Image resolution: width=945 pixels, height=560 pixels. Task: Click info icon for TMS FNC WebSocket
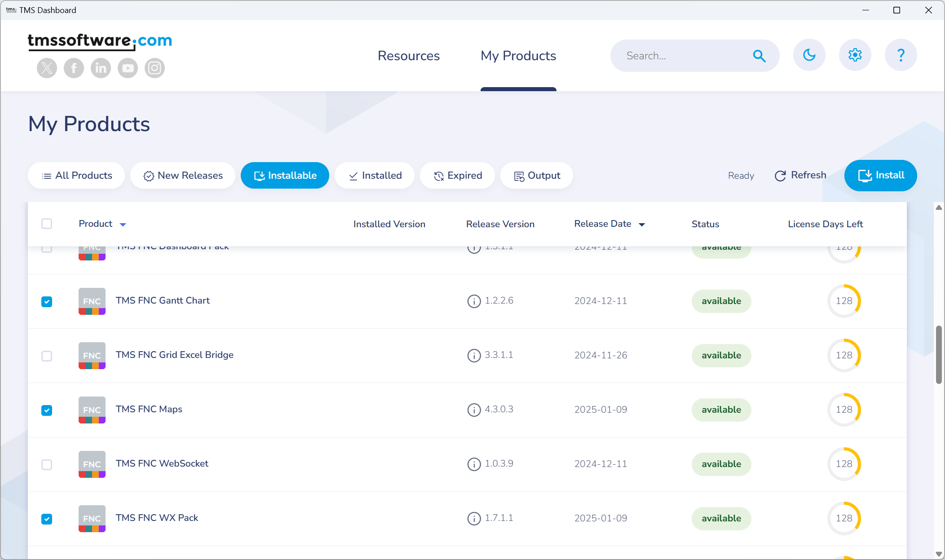pos(474,464)
